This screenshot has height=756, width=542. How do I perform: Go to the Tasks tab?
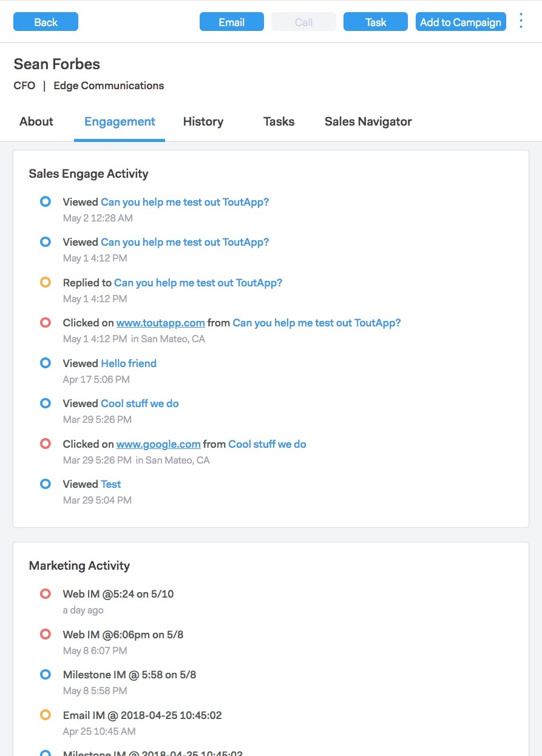[279, 121]
